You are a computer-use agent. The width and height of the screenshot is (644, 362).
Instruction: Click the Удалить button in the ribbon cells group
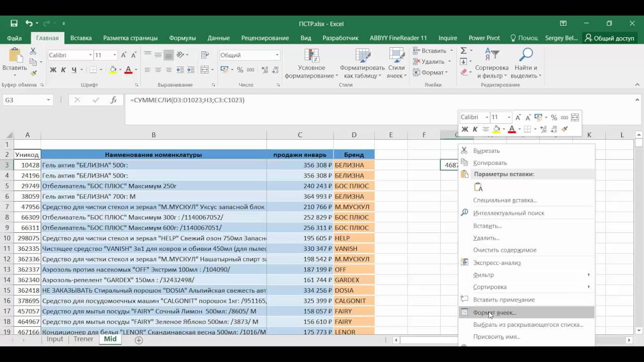coord(432,61)
